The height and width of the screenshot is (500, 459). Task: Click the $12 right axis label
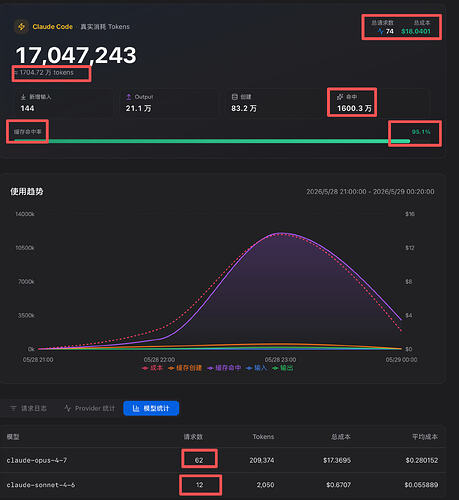click(x=410, y=248)
